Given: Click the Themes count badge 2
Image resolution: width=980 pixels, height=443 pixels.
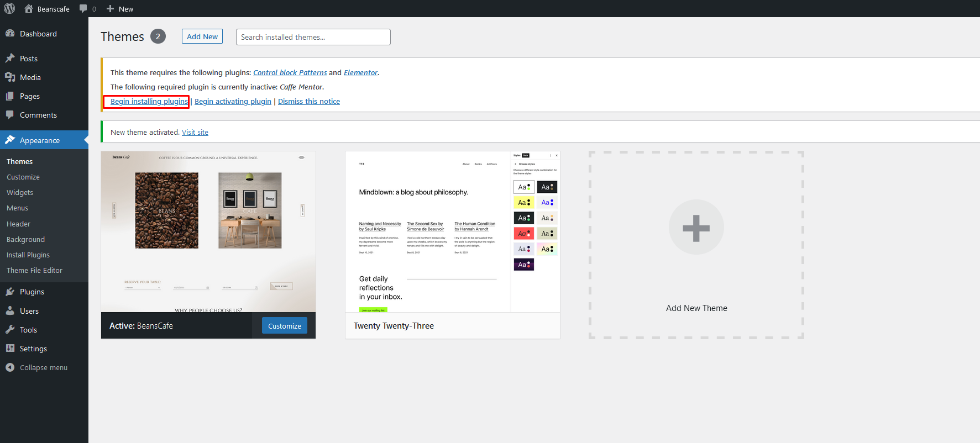Looking at the screenshot, I should 158,36.
